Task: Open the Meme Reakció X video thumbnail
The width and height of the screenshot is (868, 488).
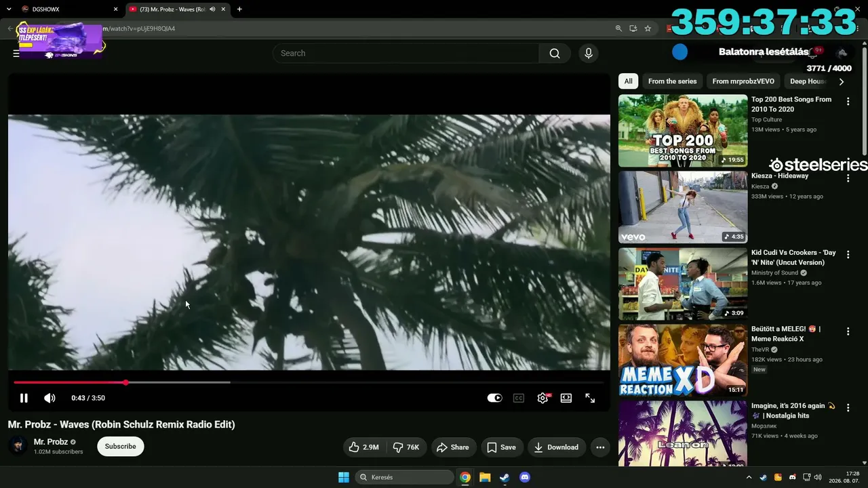Action: click(x=683, y=361)
